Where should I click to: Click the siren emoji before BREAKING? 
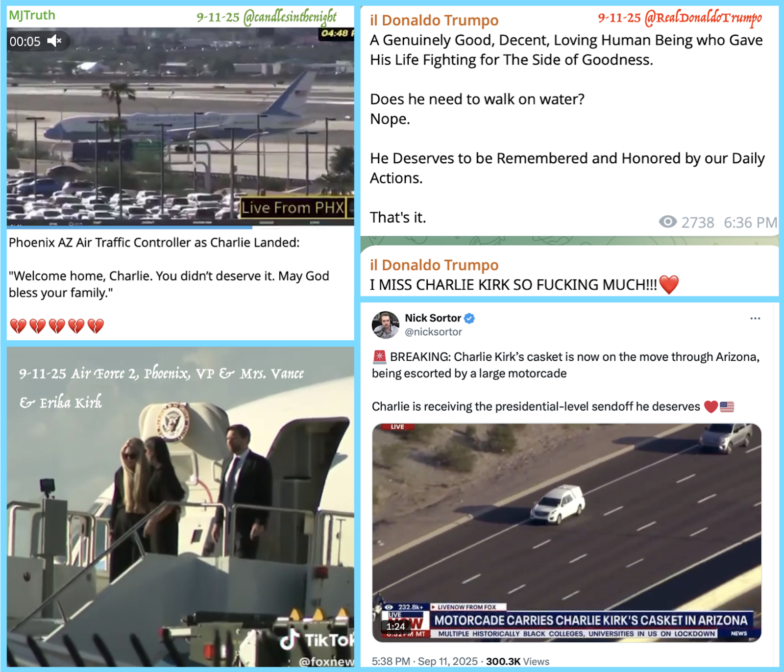point(379,357)
